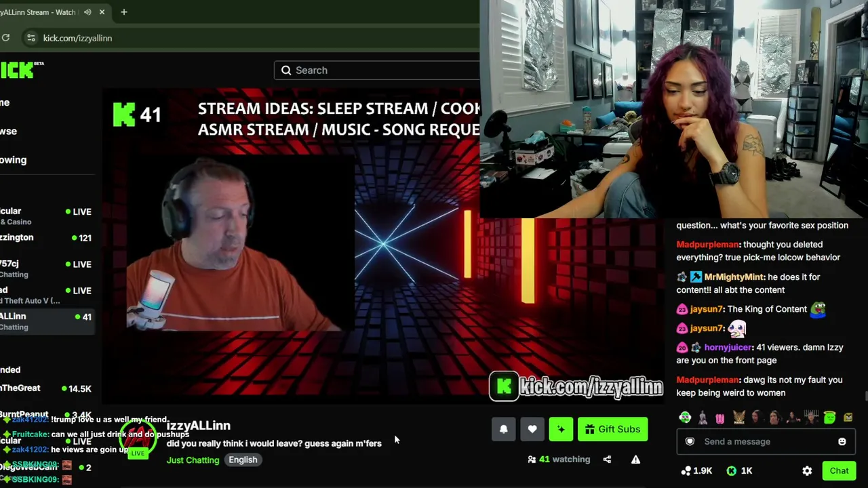Open hornyjuicer's chat profile

pos(728,348)
